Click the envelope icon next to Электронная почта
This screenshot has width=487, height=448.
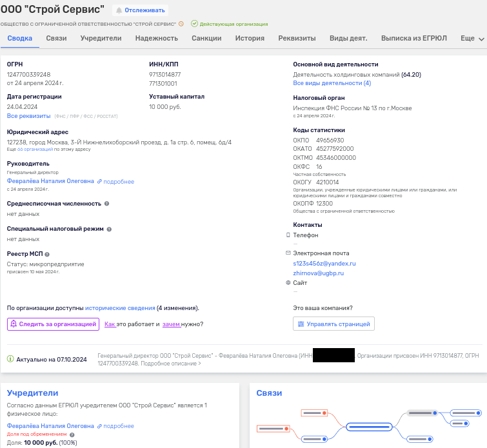click(x=288, y=253)
